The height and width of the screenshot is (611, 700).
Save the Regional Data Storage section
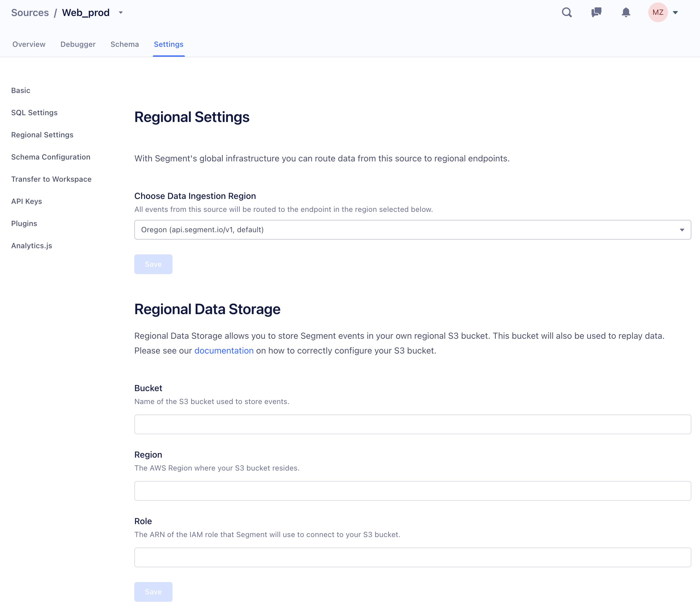pos(153,592)
